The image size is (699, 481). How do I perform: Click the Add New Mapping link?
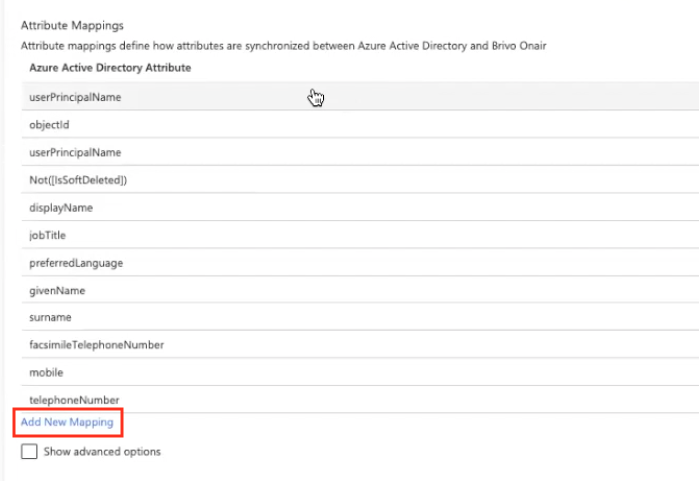[x=67, y=422]
